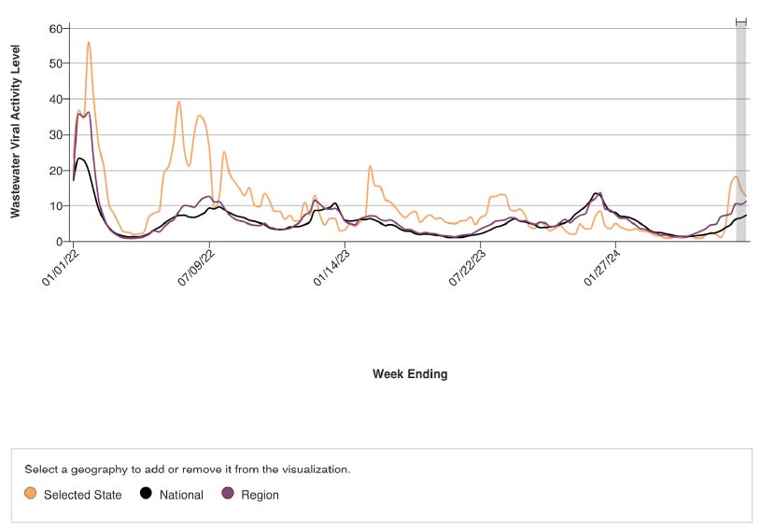This screenshot has width=760, height=532.
Task: Click the 01/27/24 x-axis date label
Action: [600, 265]
